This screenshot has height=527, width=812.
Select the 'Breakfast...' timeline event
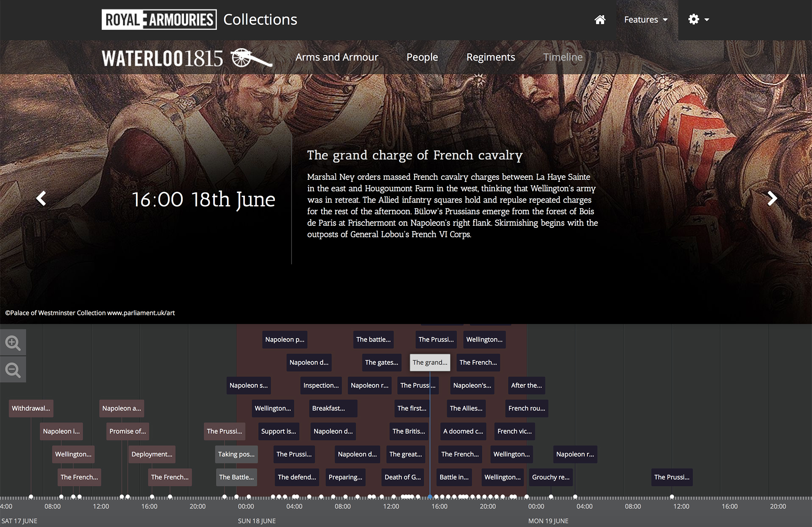(333, 408)
